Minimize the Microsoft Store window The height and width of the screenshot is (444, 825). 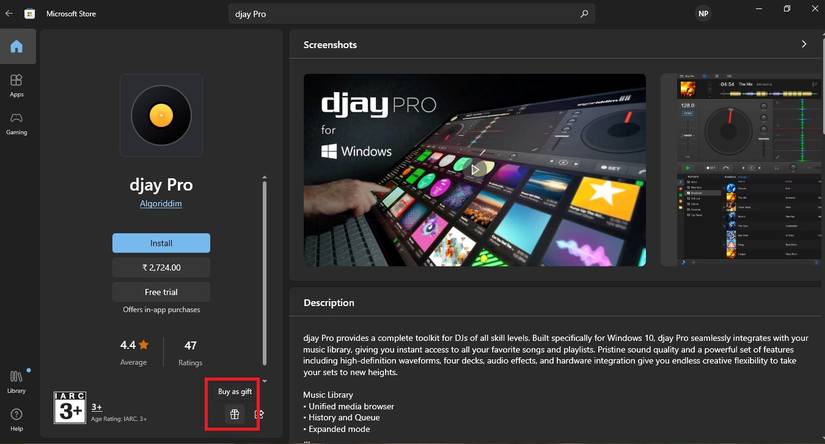coord(759,9)
